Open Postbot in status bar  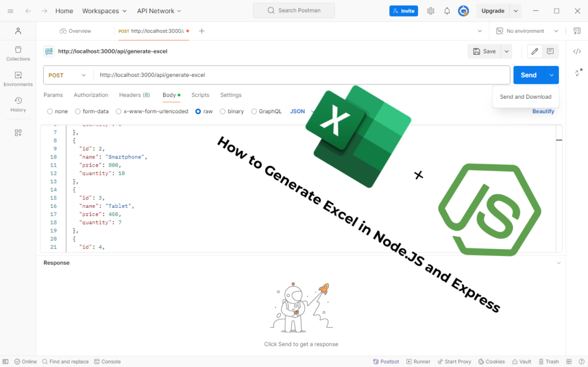point(386,361)
